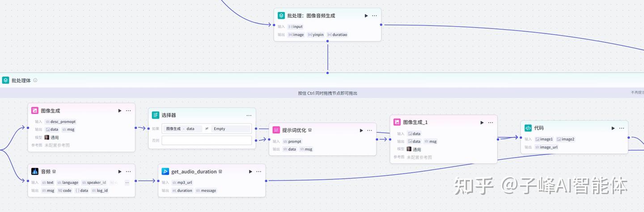Run the 图像生成 node
Screen dimensions: 644x212
pyautogui.click(x=120, y=111)
